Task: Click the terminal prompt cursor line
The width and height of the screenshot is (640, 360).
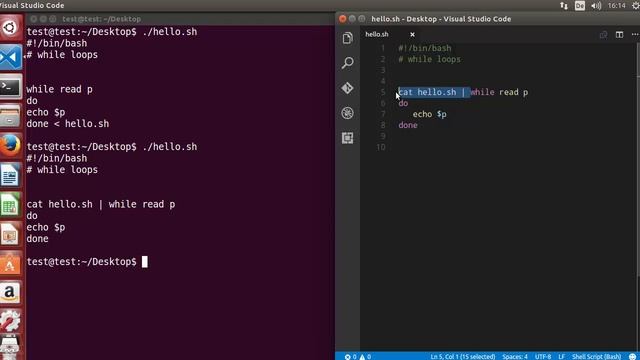Action: pyautogui.click(x=87, y=262)
